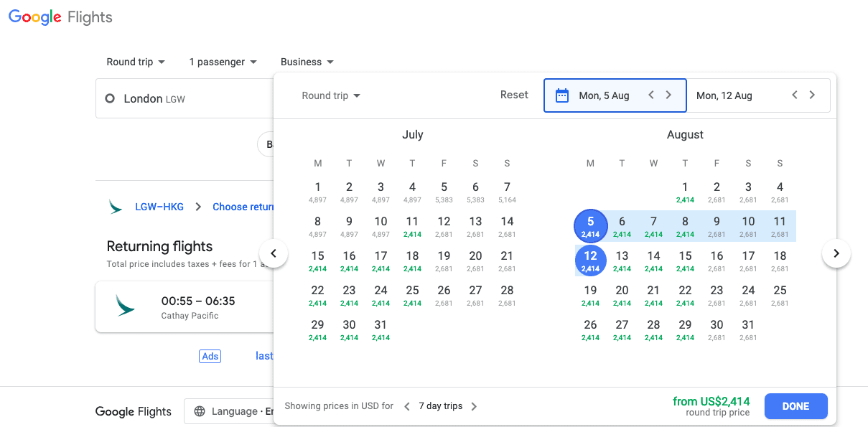
Task: Select July 22 in the calendar
Action: 318,295
